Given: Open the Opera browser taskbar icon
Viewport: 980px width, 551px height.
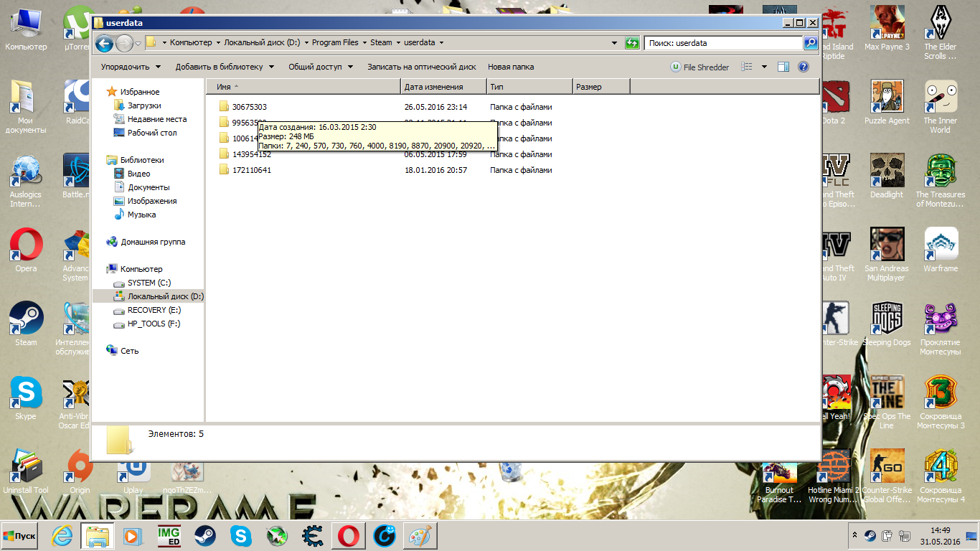Looking at the screenshot, I should click(348, 536).
